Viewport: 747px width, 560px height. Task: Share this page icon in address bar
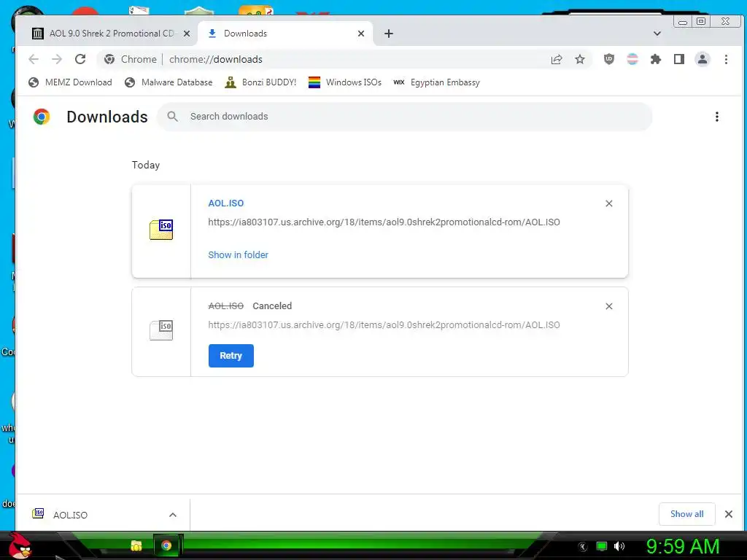[x=557, y=59]
